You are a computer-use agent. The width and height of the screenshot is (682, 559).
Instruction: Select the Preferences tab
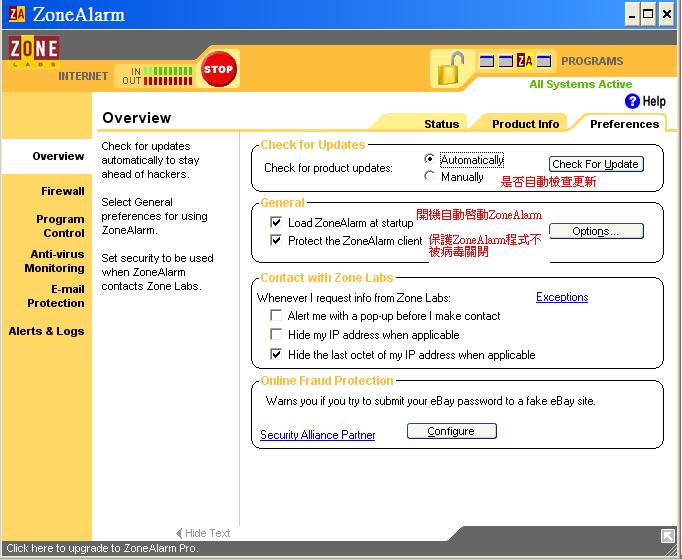[x=624, y=124]
